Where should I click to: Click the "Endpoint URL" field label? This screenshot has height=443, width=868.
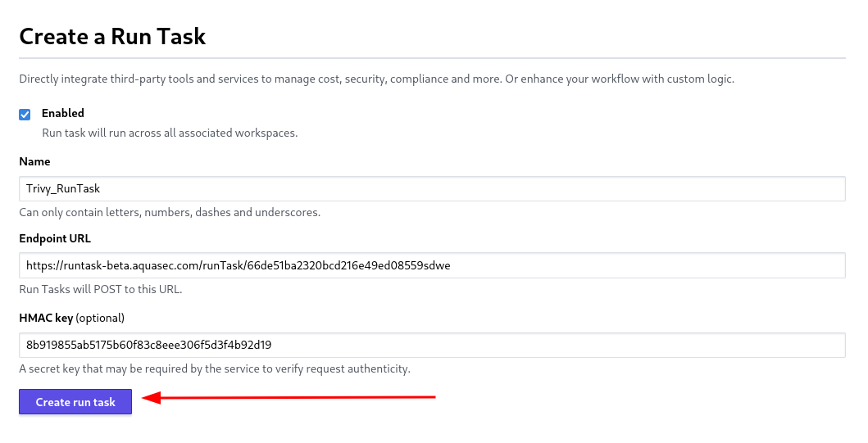[55, 238]
